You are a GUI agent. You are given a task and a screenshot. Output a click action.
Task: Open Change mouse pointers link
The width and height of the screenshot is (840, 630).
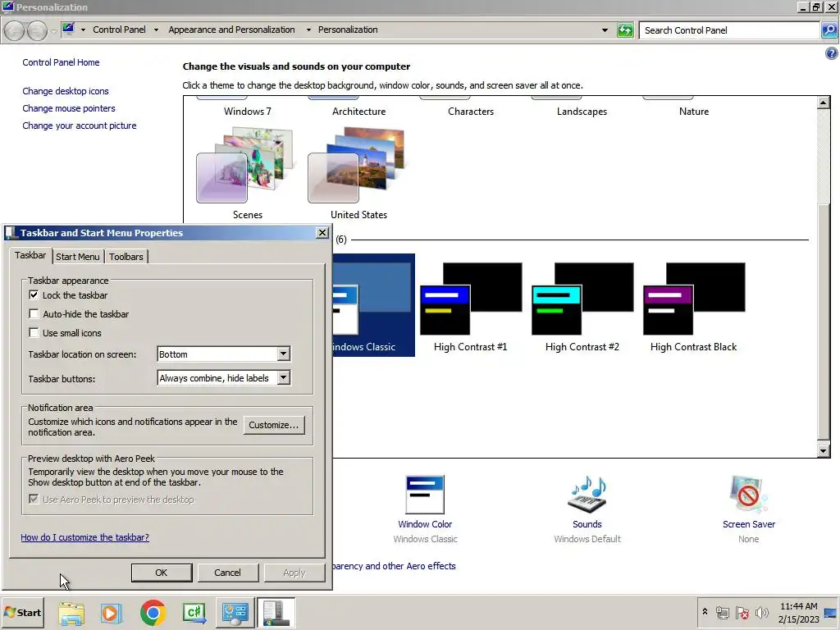coord(69,108)
